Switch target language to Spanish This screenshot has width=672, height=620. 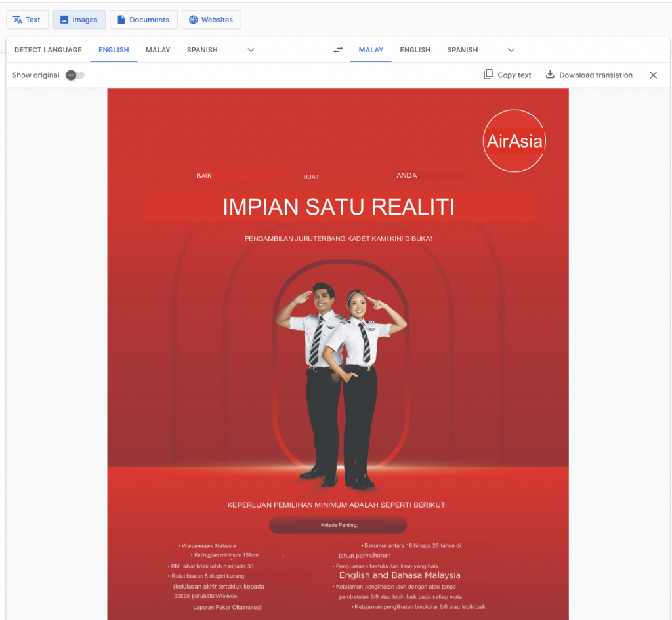coord(462,49)
